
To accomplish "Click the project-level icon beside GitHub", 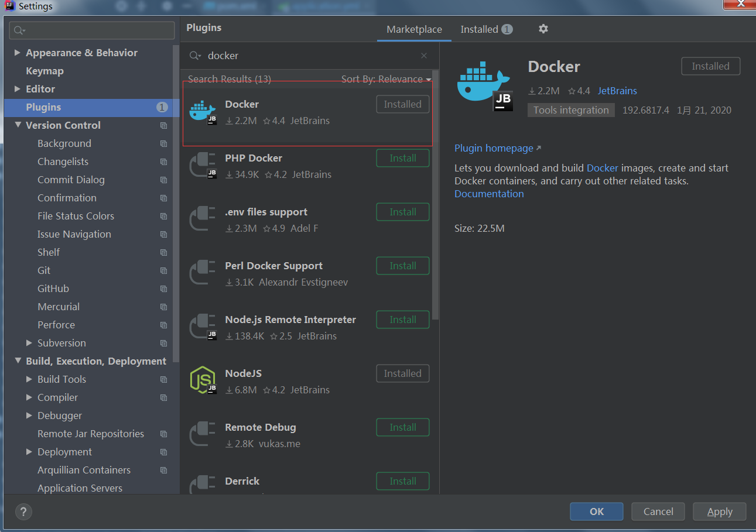I will (163, 289).
